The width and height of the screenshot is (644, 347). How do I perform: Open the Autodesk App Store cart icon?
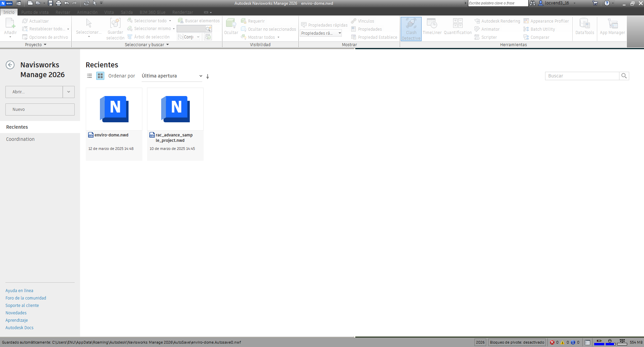coord(595,3)
